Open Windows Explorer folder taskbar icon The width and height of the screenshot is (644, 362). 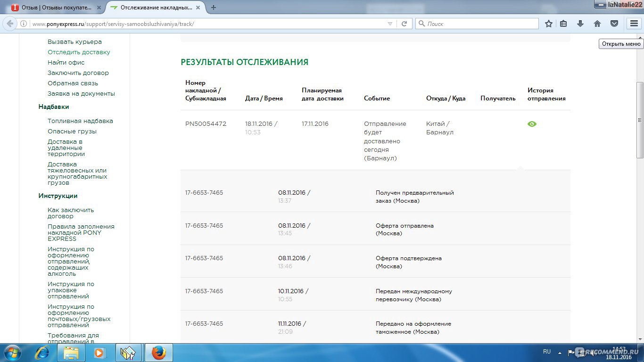[x=71, y=353]
